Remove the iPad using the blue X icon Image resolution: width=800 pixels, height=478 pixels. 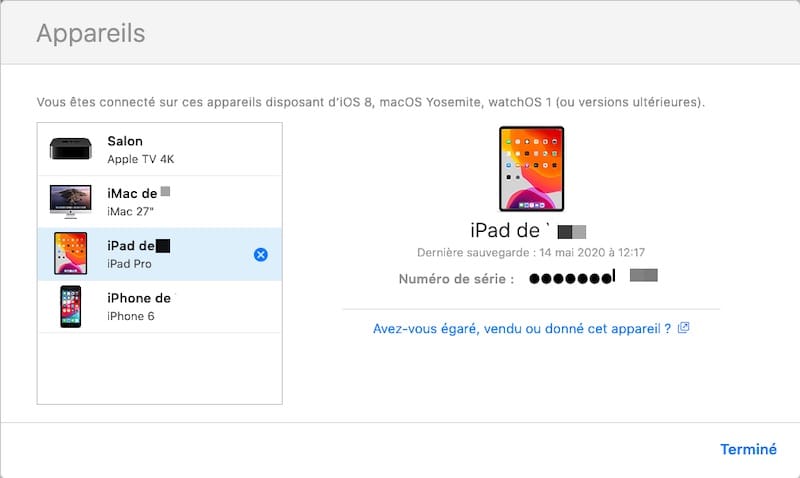click(x=261, y=255)
